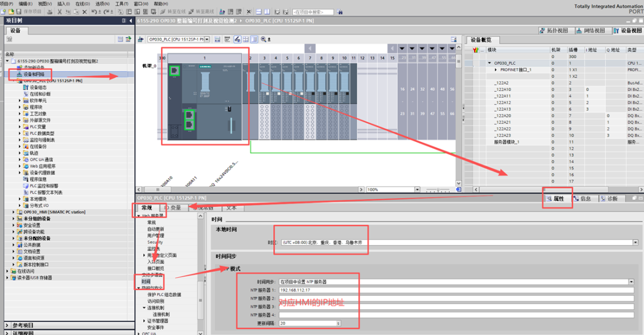Open the 时间同步 NTP mode dropdown
This screenshot has width=644, height=335.
pos(631,282)
